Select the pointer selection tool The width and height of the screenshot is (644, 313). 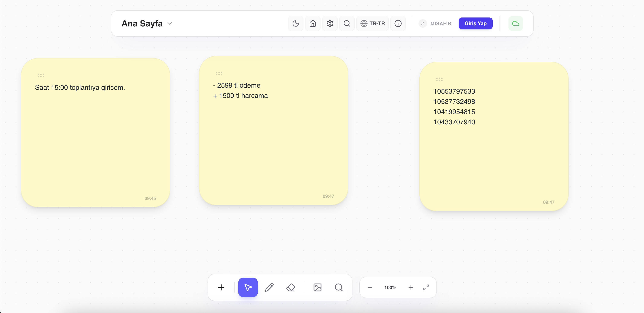tap(248, 287)
